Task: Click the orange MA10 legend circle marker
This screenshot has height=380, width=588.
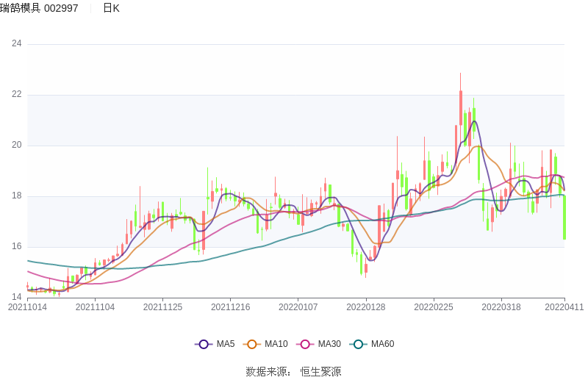Action: 252,344
